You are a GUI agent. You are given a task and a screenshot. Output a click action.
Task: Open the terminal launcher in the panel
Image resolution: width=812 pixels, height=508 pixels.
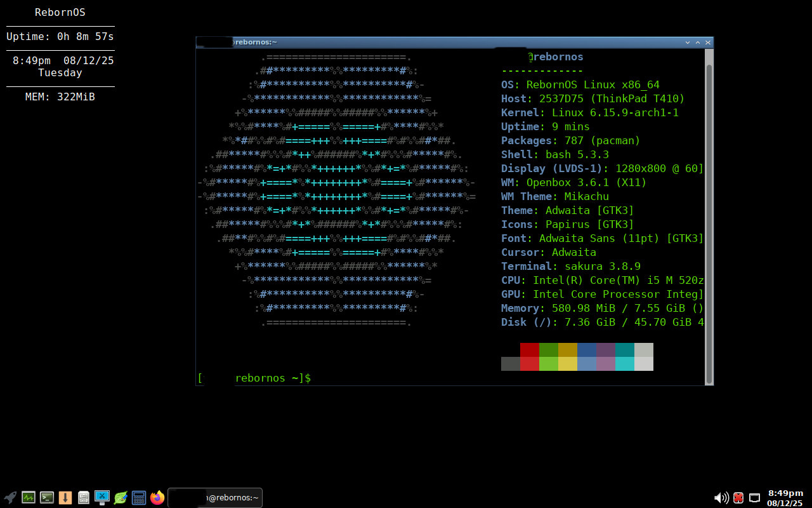[47, 498]
